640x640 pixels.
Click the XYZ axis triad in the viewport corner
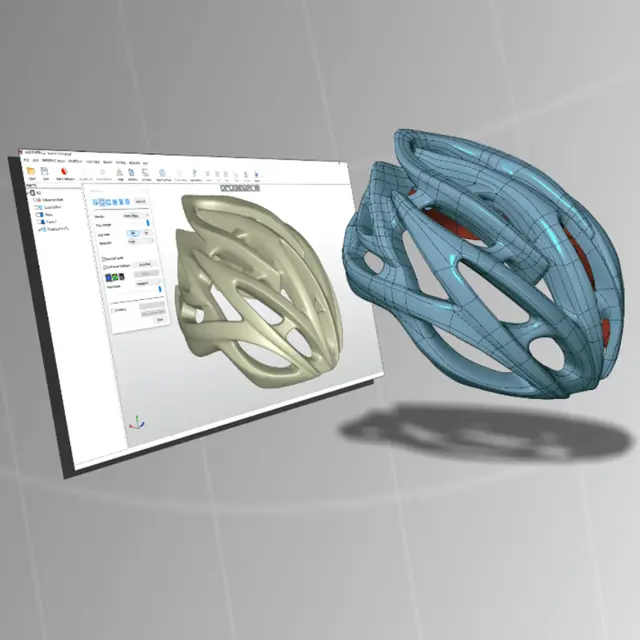coord(137,418)
